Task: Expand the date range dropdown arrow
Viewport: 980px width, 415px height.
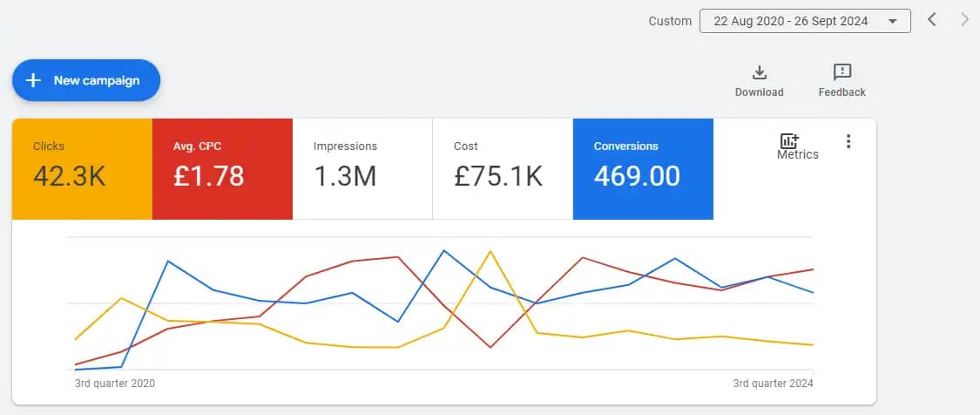Action: (x=893, y=21)
